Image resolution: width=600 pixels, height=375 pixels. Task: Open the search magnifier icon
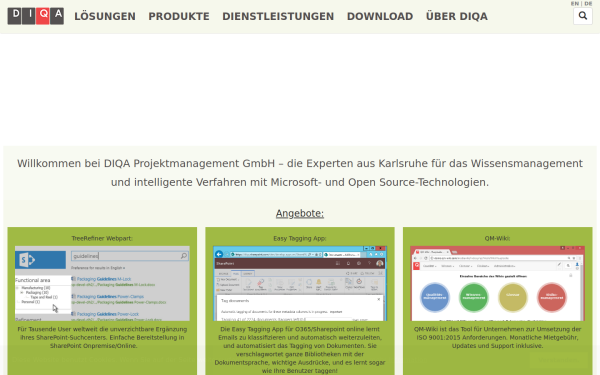[583, 16]
